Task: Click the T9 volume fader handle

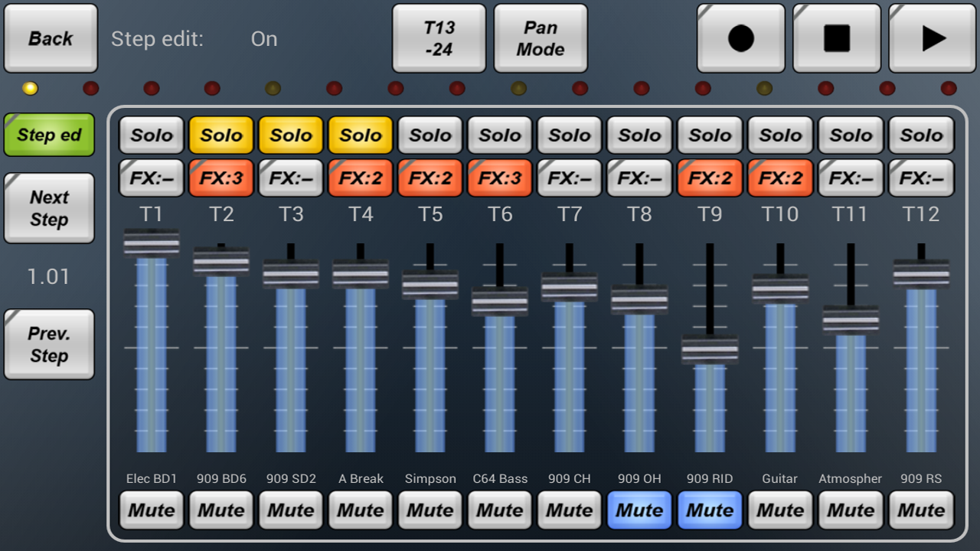Action: [710, 350]
